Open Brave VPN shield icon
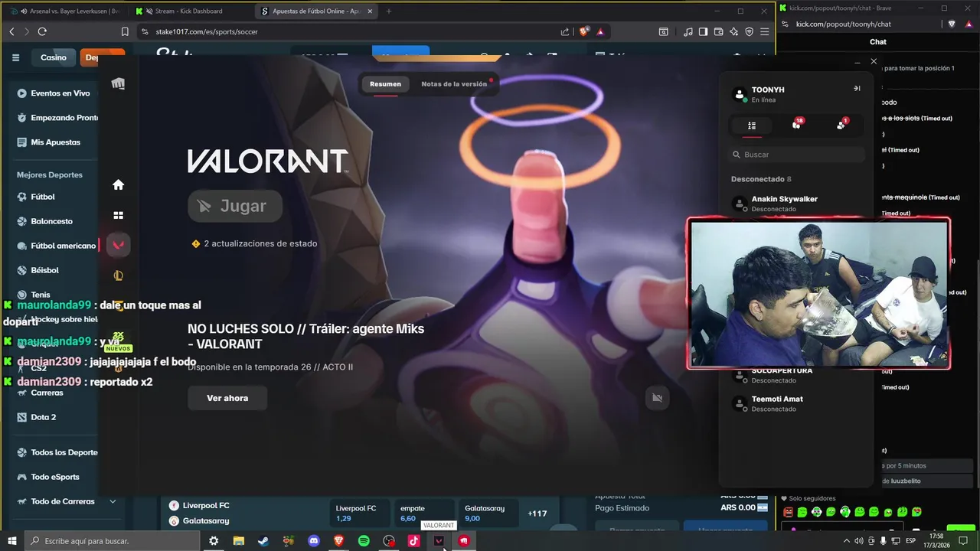The width and height of the screenshot is (980, 551). (x=749, y=31)
